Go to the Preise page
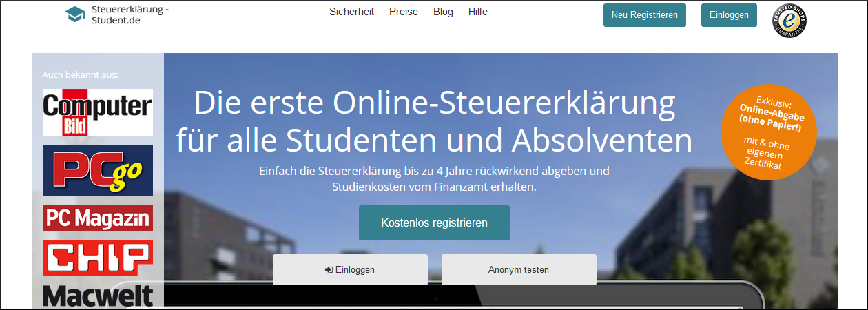This screenshot has width=868, height=310. point(404,12)
